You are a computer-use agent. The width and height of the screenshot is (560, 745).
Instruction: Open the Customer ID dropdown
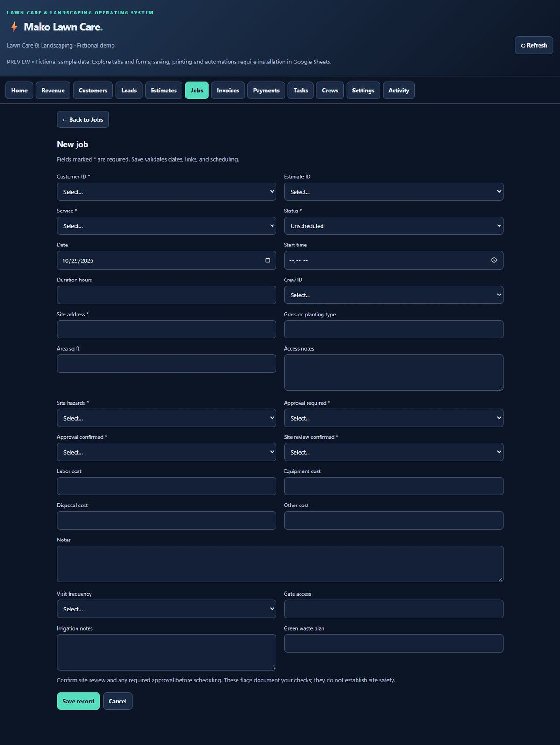tap(167, 192)
